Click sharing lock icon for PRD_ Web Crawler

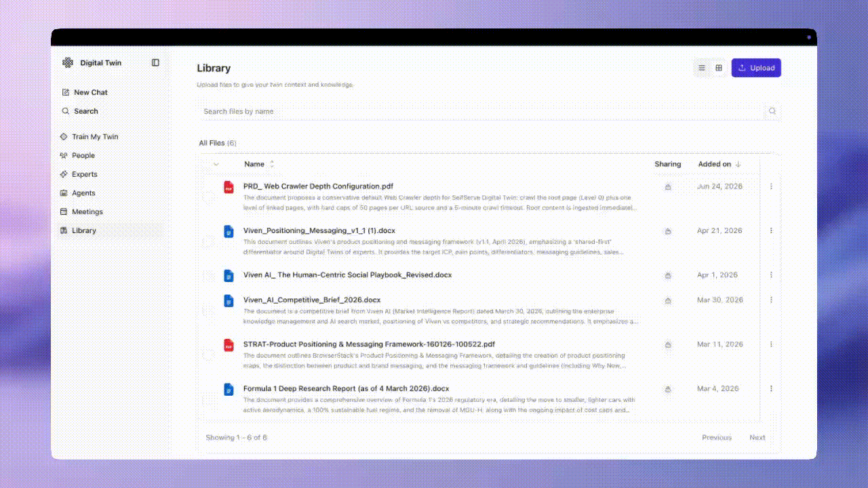pos(668,186)
